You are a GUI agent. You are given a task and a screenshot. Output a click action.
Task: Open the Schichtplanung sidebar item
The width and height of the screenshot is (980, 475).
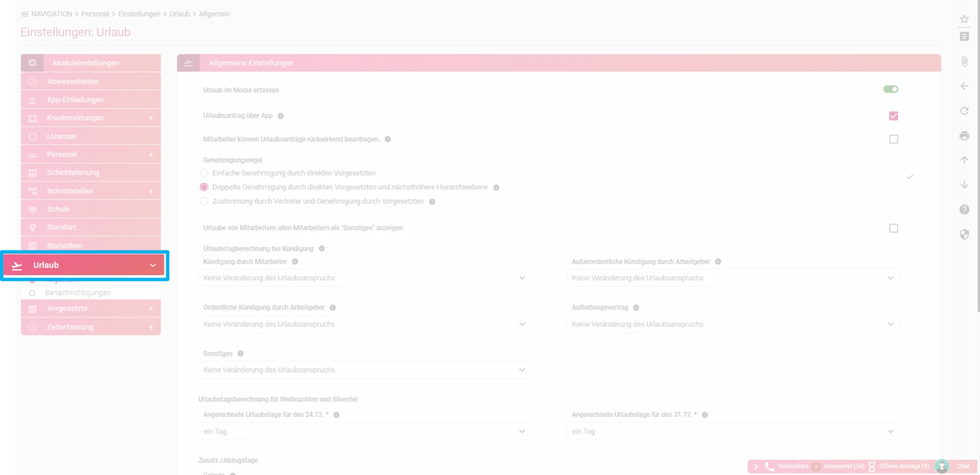click(x=91, y=173)
